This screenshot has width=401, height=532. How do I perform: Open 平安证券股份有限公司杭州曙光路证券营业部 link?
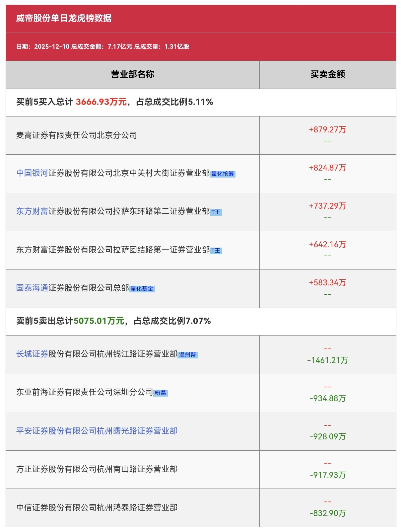pyautogui.click(x=97, y=431)
